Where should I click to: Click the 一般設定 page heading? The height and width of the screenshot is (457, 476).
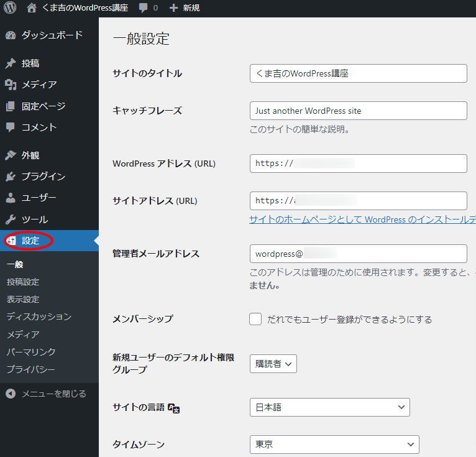click(141, 39)
